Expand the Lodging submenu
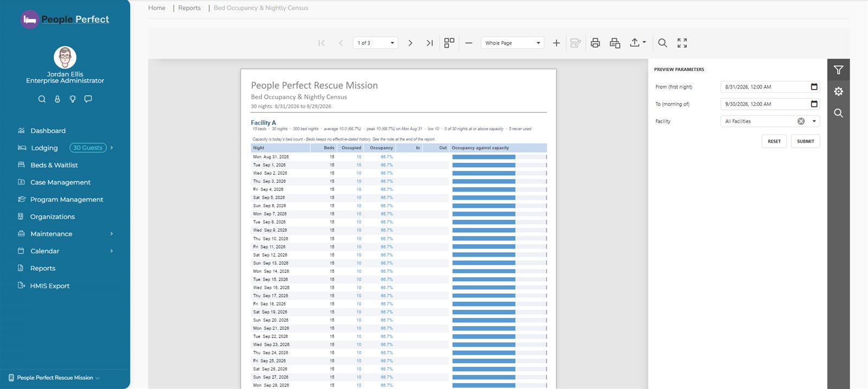 pos(112,148)
